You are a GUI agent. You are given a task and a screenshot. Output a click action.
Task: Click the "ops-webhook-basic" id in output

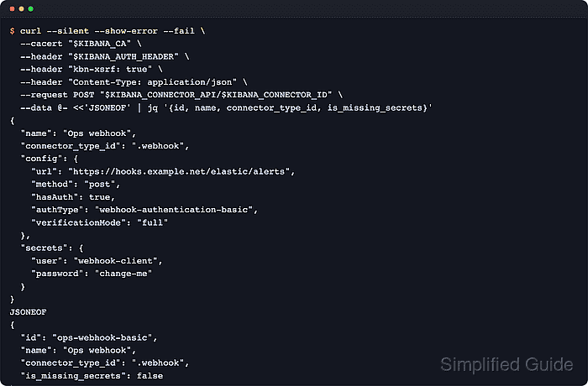click(105, 336)
